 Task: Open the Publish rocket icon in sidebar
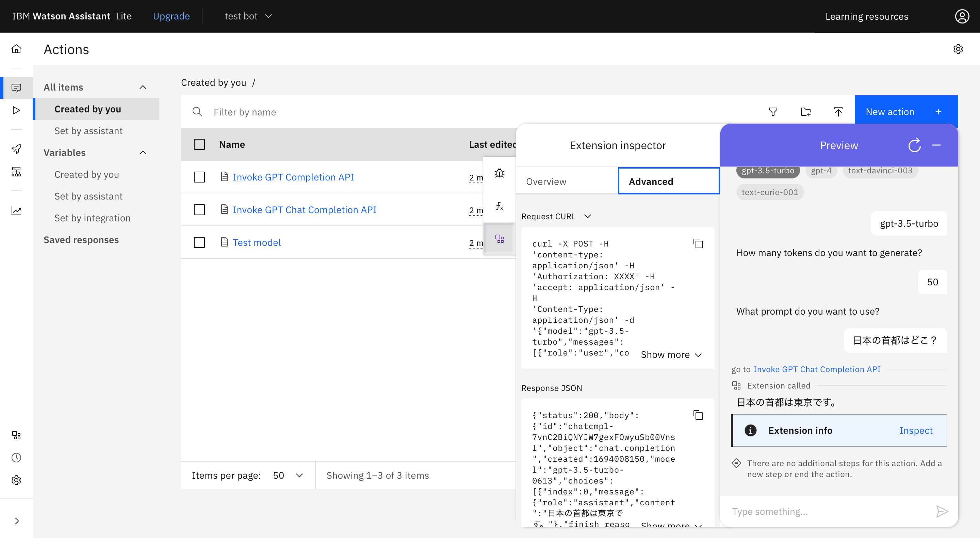coord(16,149)
